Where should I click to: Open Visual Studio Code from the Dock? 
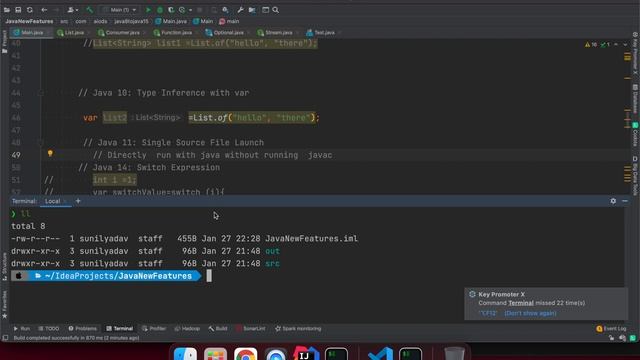click(x=380, y=354)
